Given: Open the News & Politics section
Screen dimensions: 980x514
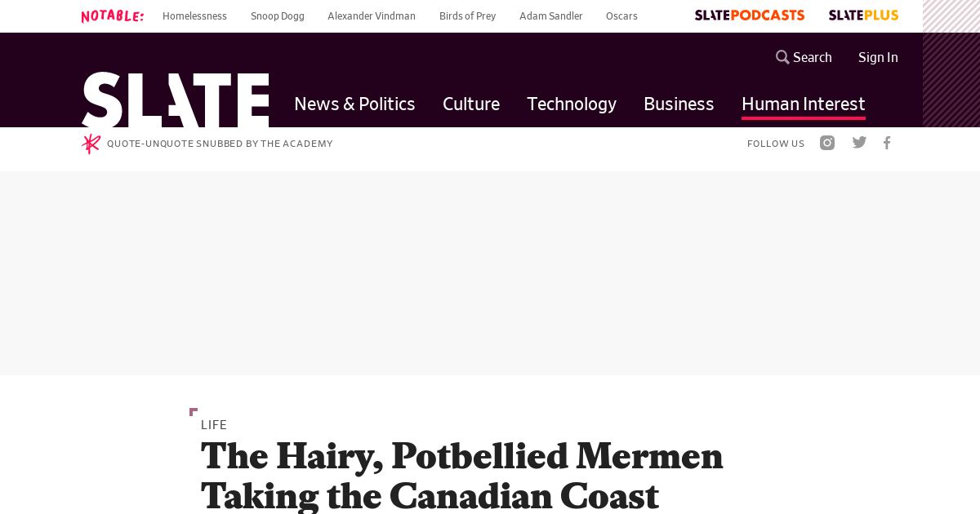Looking at the screenshot, I should (354, 104).
